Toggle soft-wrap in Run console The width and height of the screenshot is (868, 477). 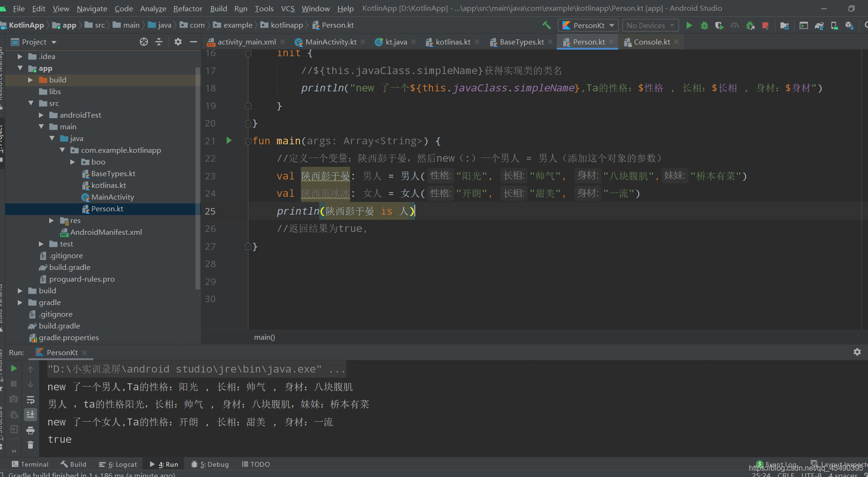coord(30,400)
